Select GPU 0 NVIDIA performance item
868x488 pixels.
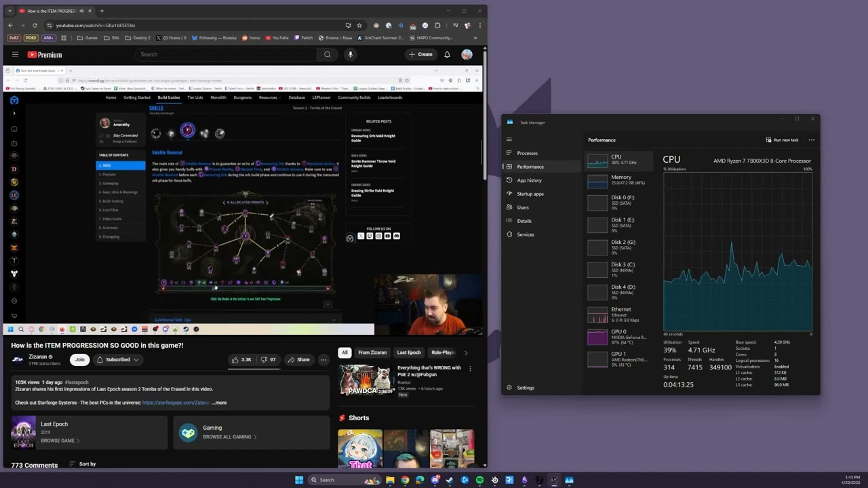click(619, 337)
